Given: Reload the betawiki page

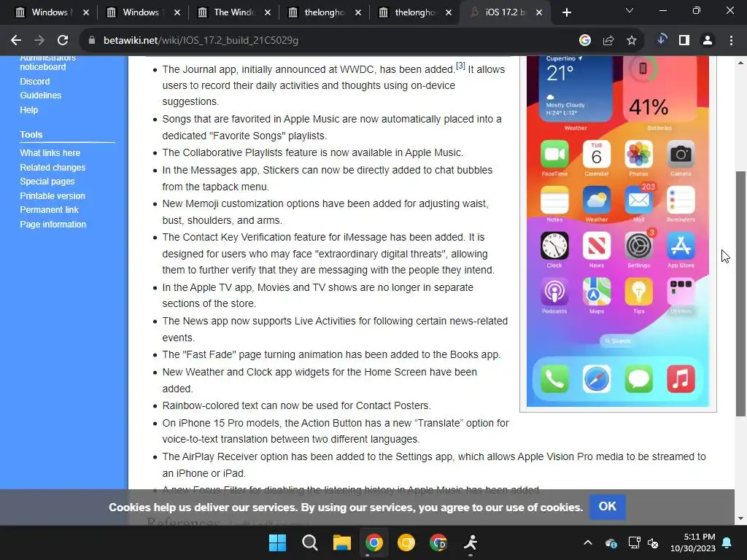Looking at the screenshot, I should point(63,41).
